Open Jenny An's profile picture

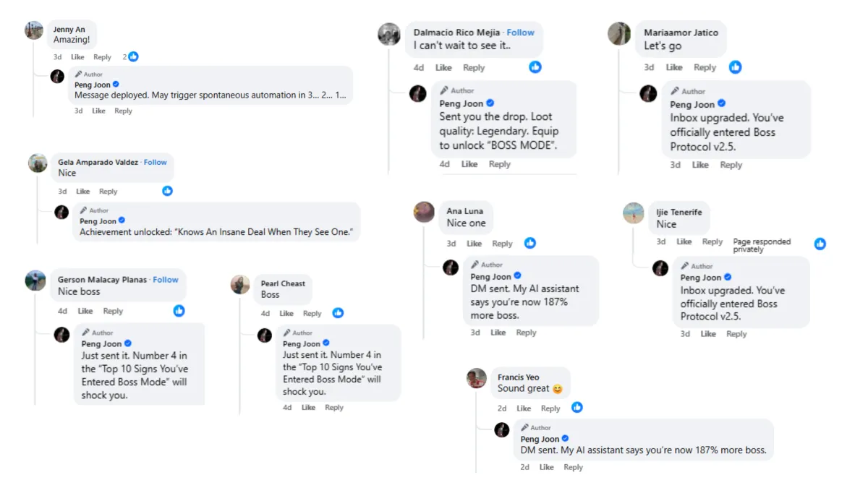coord(34,30)
